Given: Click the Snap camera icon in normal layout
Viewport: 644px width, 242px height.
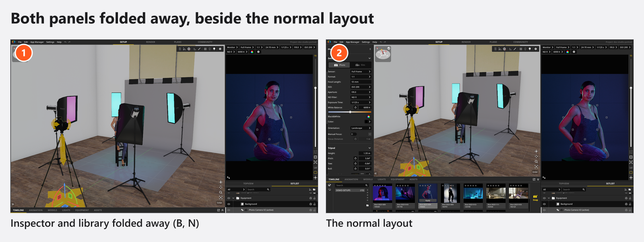Looking at the screenshot, I should 535,196.
